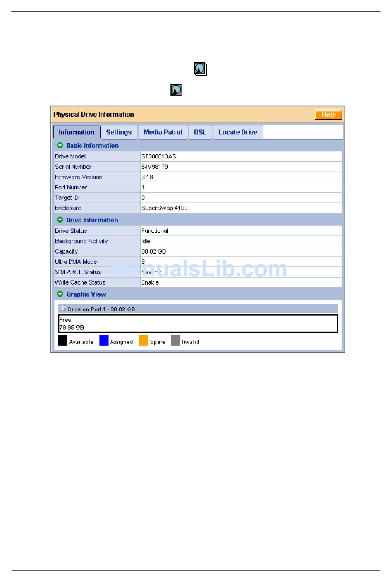Click the upper physical drive icon

coord(200,69)
